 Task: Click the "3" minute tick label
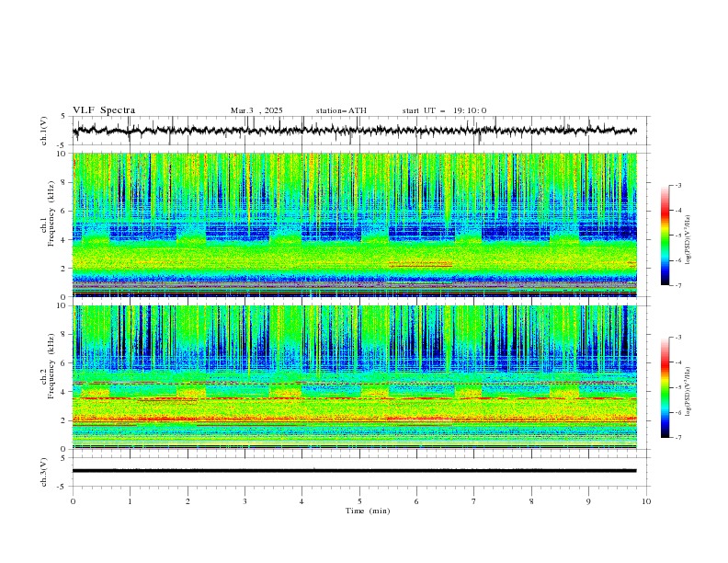pos(245,501)
